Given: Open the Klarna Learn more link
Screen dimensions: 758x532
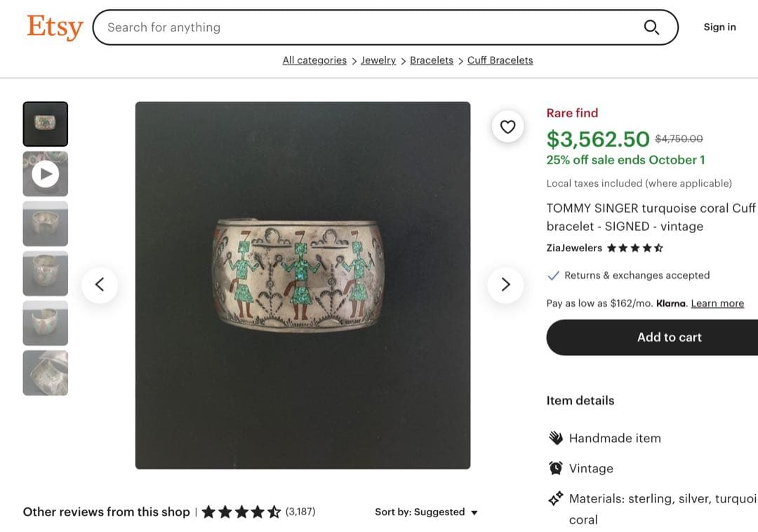Looking at the screenshot, I should [717, 303].
